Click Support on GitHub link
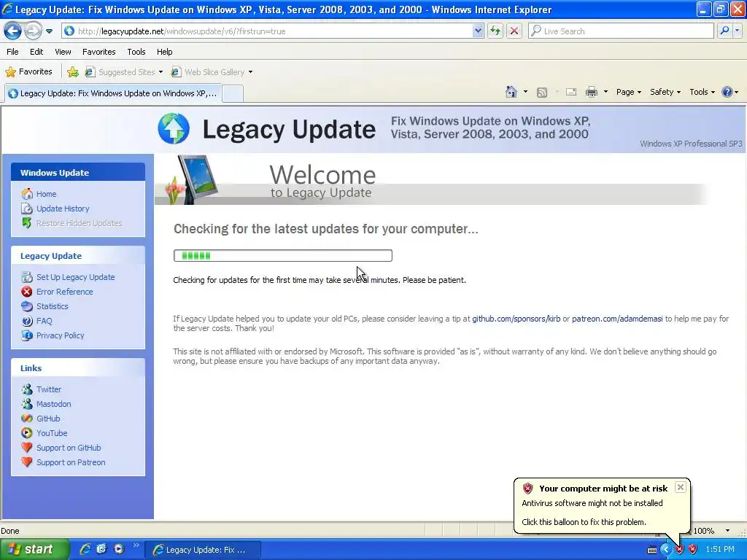Screen dimensions: 747x560 [69, 448]
